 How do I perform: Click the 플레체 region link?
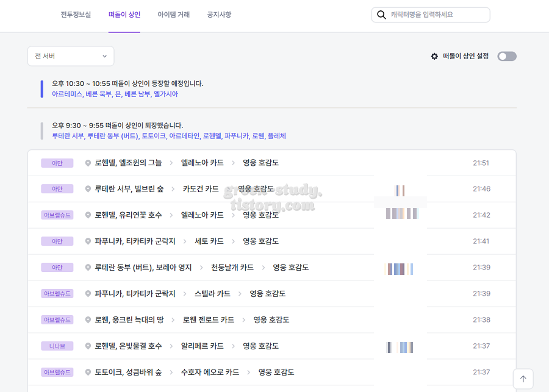277,136
